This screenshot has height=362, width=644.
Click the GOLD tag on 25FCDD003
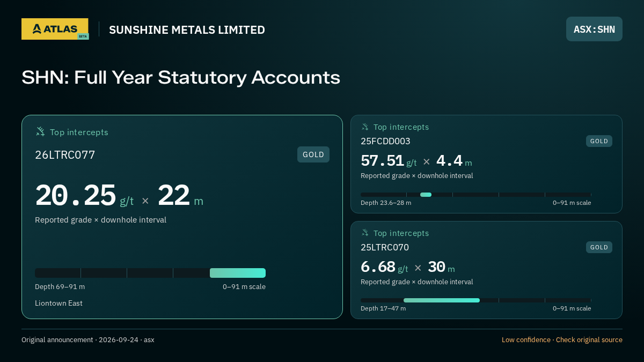click(x=599, y=141)
